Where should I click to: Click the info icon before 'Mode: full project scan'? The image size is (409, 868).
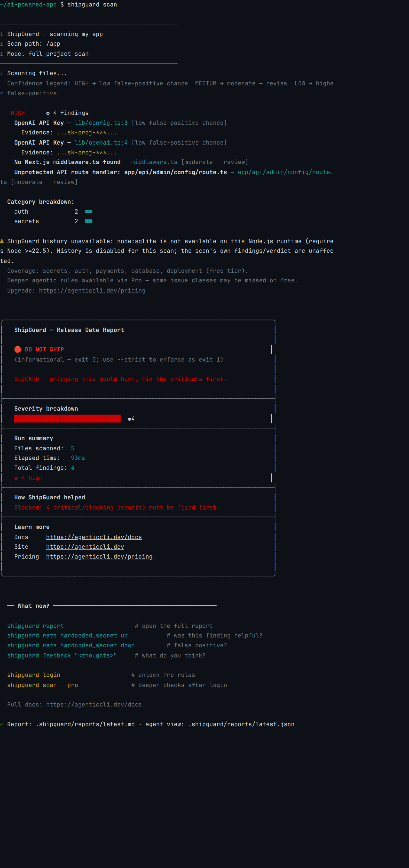2,54
